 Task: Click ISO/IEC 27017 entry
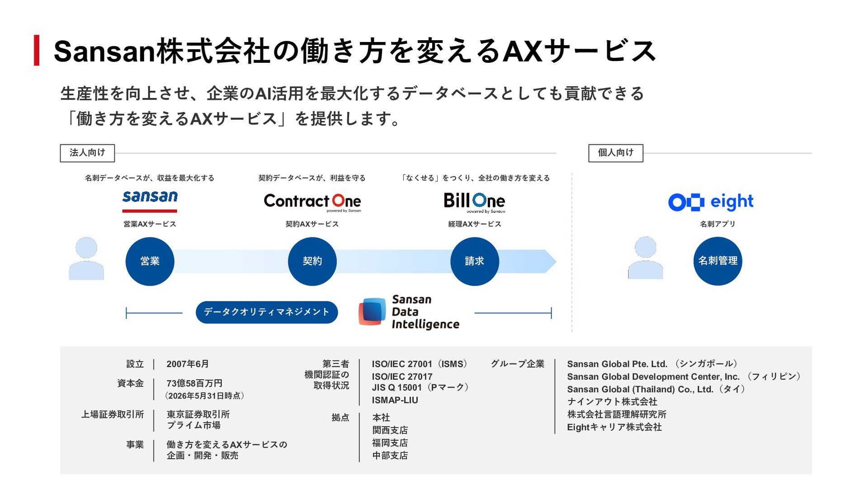[402, 377]
